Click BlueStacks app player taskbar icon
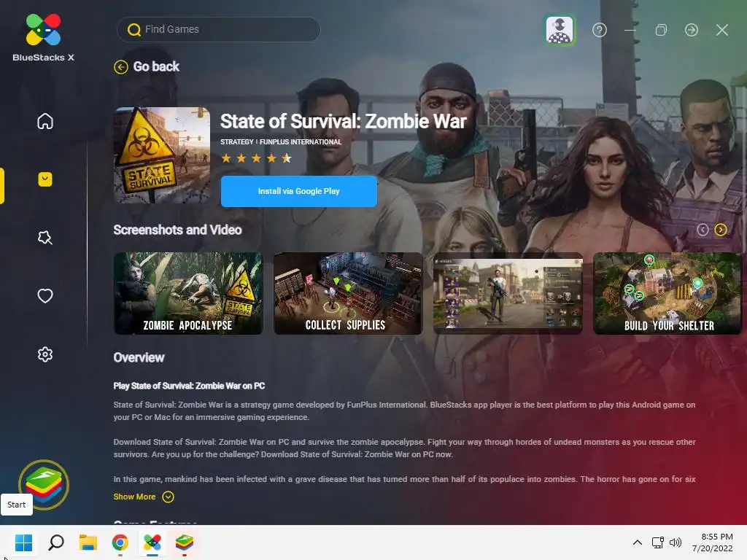The height and width of the screenshot is (560, 747). [x=185, y=542]
